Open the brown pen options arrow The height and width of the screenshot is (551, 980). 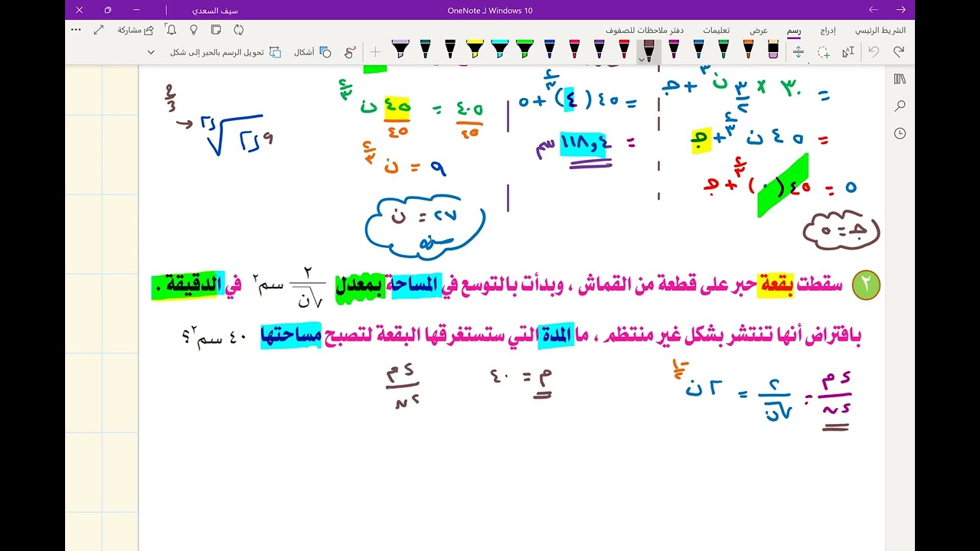coord(641,59)
